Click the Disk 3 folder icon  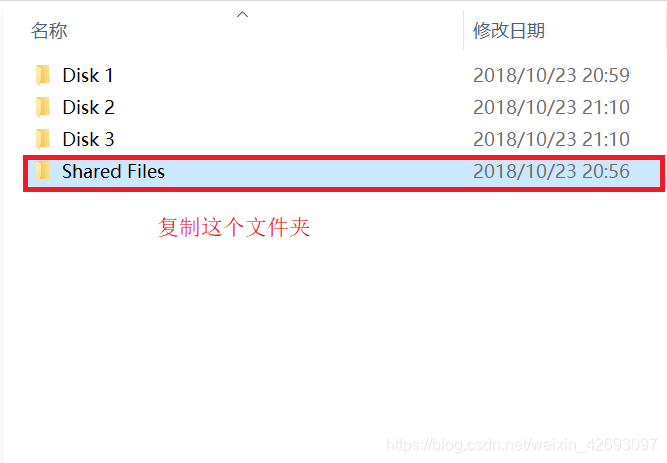pyautogui.click(x=43, y=139)
